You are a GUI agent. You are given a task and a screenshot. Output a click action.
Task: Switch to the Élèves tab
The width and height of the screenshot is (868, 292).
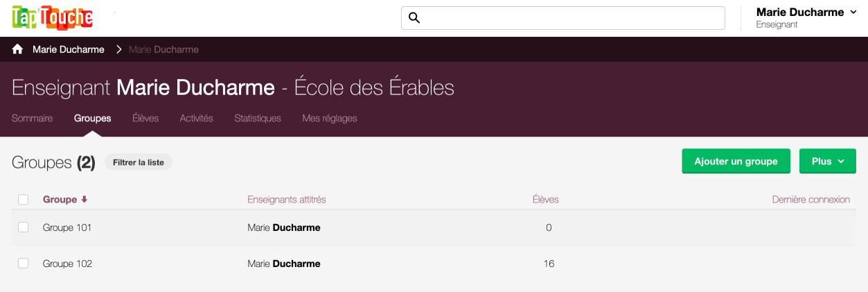145,119
